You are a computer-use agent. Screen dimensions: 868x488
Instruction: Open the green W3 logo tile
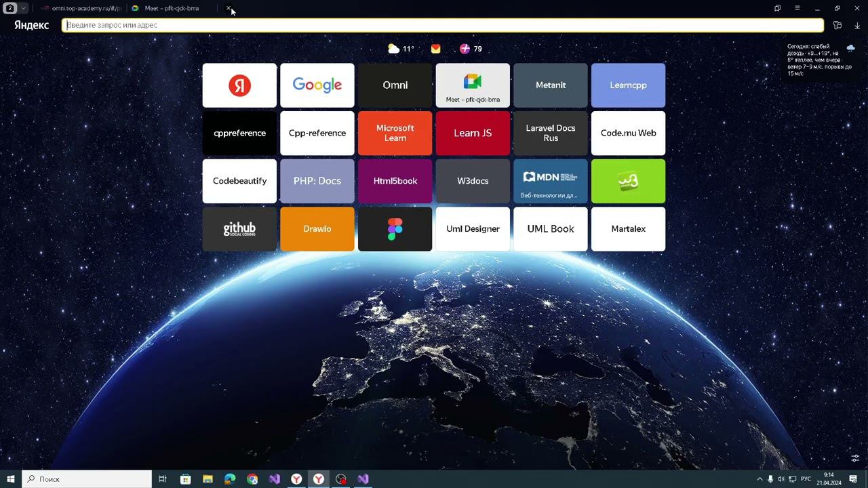tap(628, 181)
